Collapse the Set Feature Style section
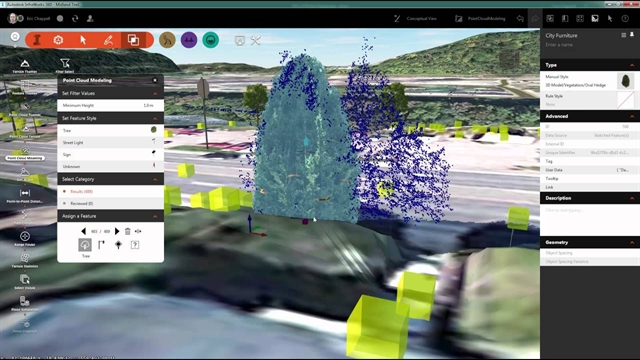Viewport: 640px width, 360px height. 155,118
